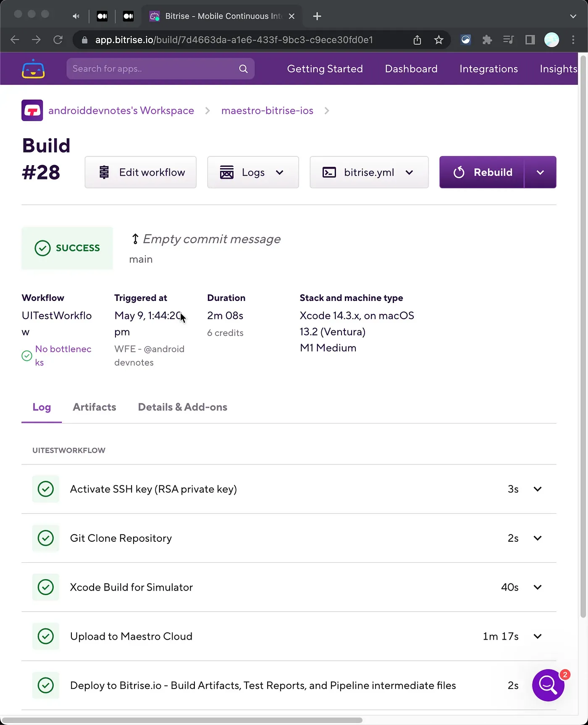
Task: Reload the page with refresh icon
Action: click(58, 40)
